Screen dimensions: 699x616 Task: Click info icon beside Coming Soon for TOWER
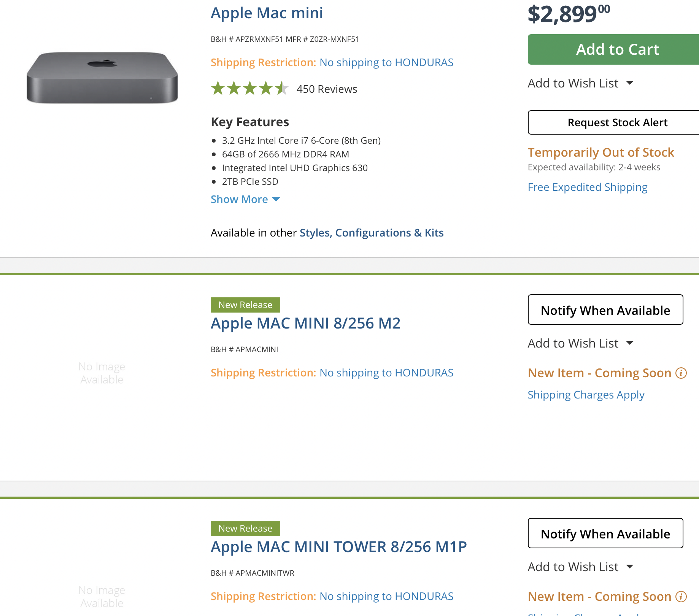[x=681, y=597]
